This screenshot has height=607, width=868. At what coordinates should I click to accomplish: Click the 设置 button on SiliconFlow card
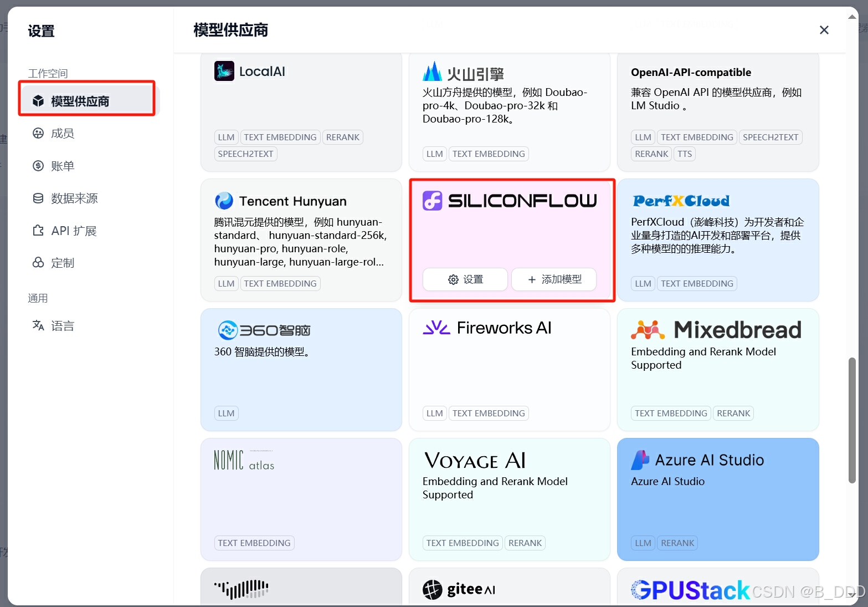click(x=465, y=279)
